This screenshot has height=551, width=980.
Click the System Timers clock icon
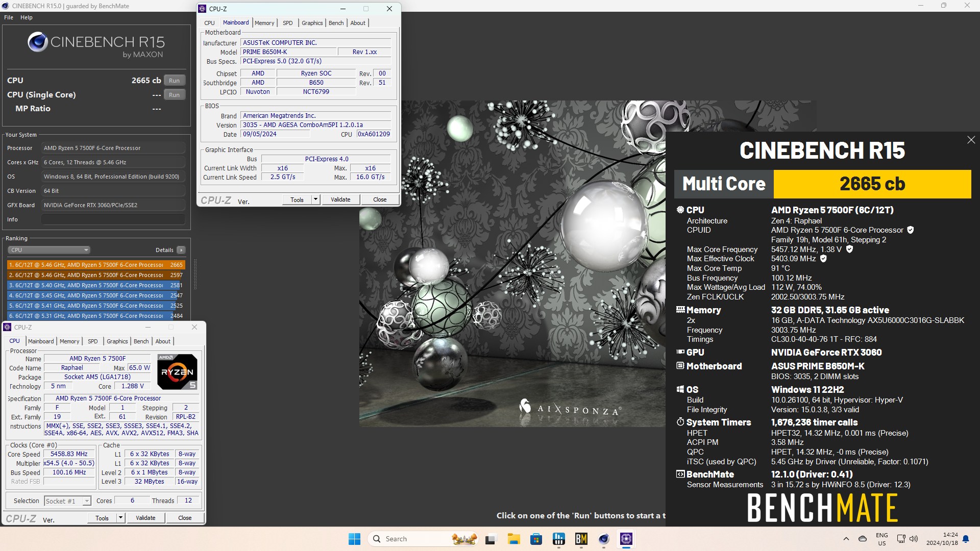[x=680, y=422]
